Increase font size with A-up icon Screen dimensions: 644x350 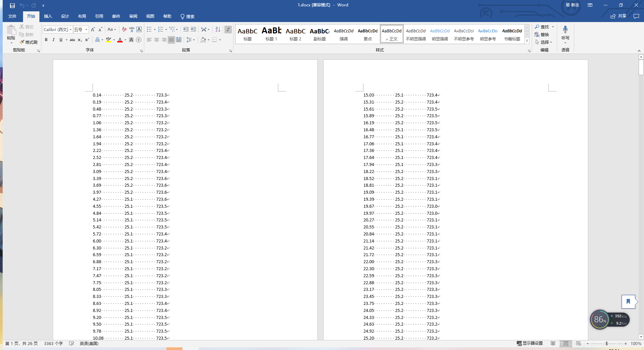[x=93, y=29]
